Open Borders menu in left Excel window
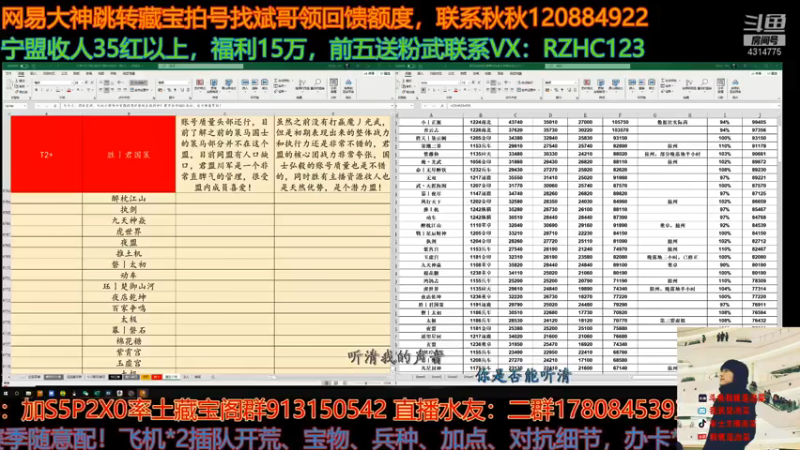800x450 pixels. 58,90
